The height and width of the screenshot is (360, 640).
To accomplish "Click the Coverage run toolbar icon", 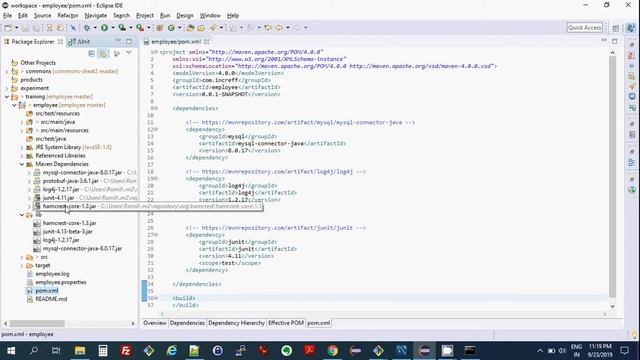I will 122,28.
